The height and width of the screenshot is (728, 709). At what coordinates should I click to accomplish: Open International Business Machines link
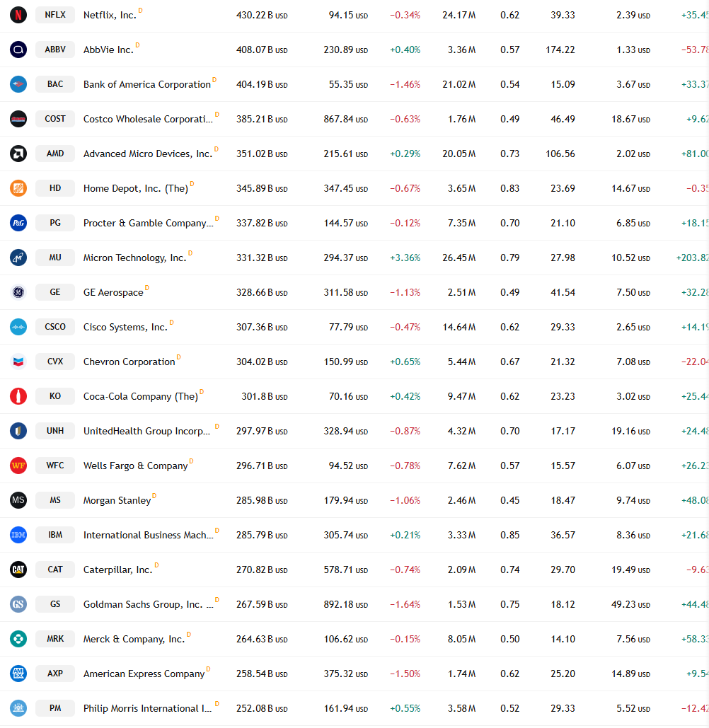149,536
